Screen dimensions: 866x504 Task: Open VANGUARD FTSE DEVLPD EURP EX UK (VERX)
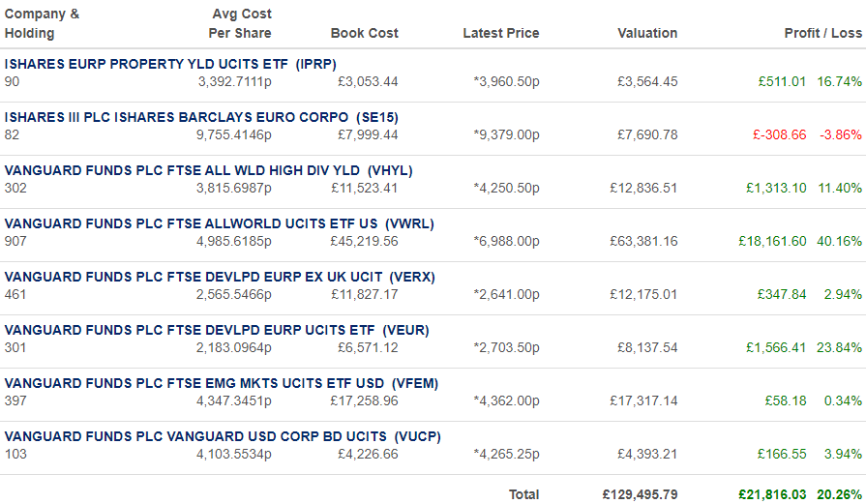pyautogui.click(x=220, y=277)
